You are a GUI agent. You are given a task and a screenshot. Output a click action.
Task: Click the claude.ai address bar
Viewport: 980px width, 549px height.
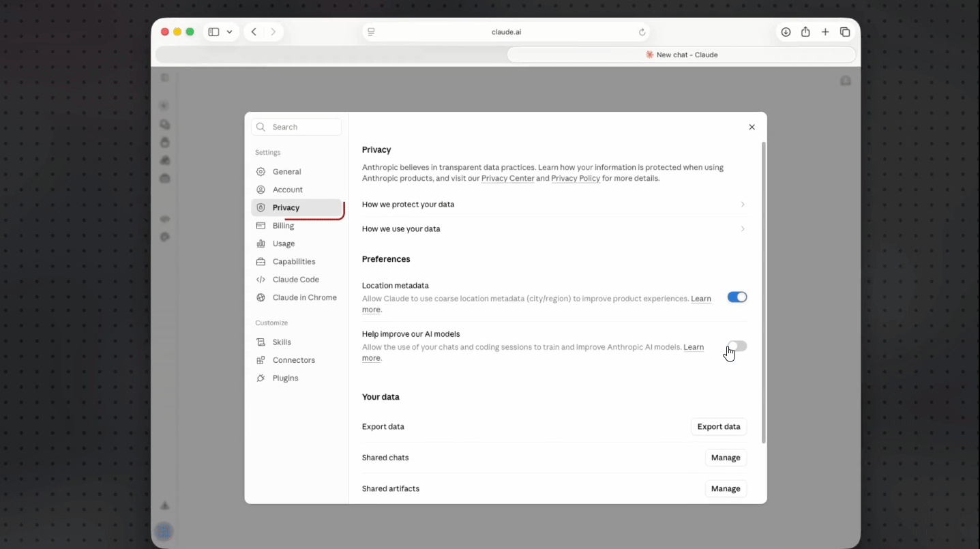click(x=506, y=32)
